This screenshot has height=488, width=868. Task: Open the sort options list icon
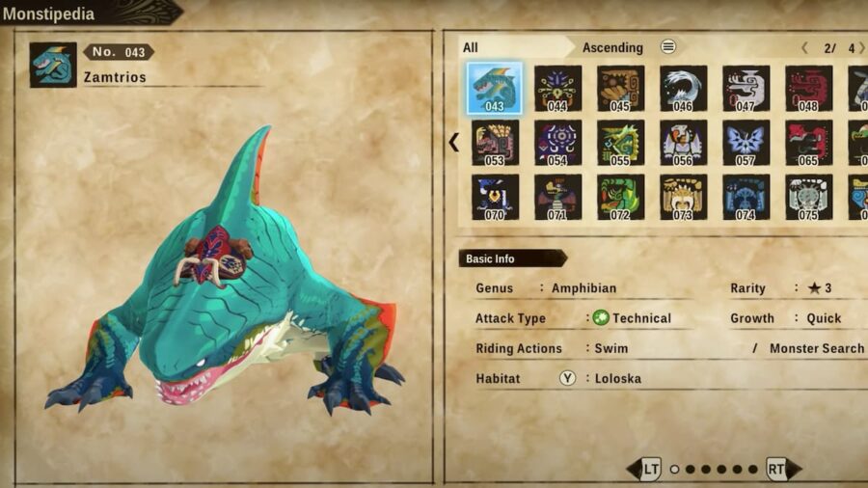tap(668, 47)
